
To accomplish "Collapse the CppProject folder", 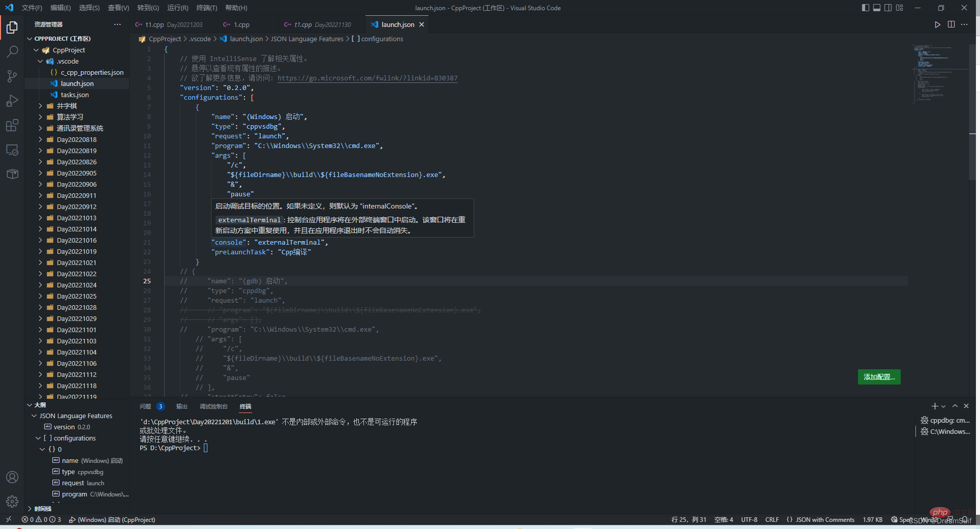I will tap(36, 50).
